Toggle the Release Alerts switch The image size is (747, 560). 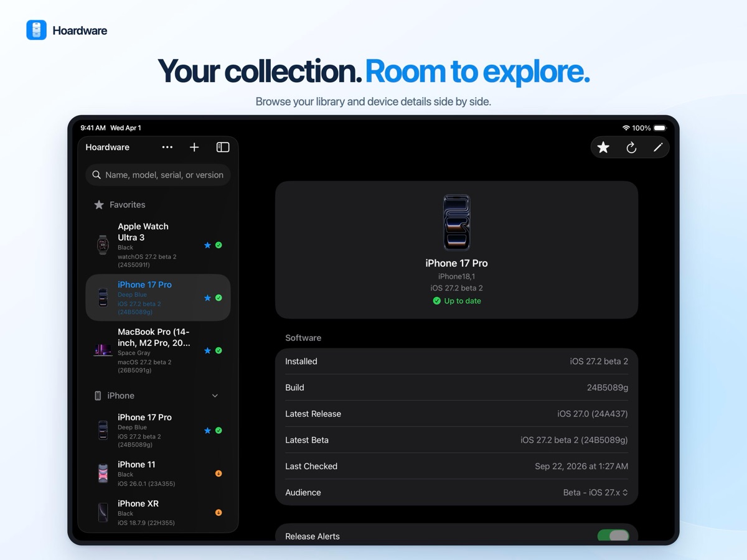pos(613,536)
